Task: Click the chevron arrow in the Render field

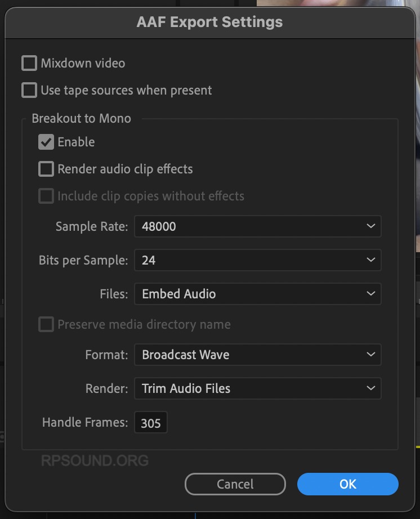Action: pos(370,388)
